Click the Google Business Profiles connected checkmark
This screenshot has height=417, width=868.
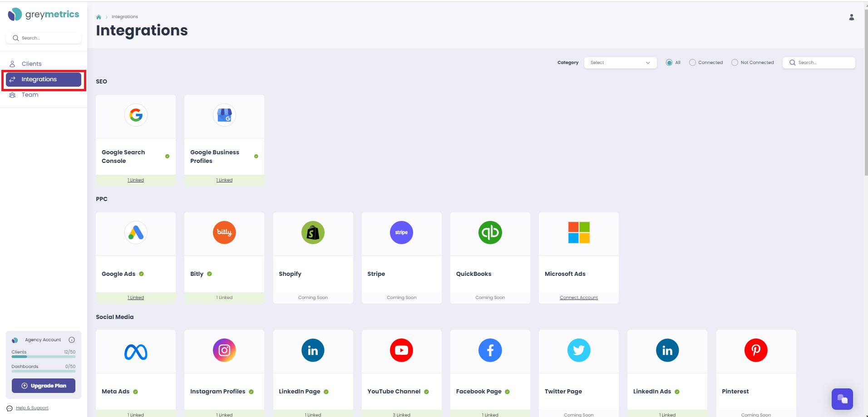(x=256, y=157)
